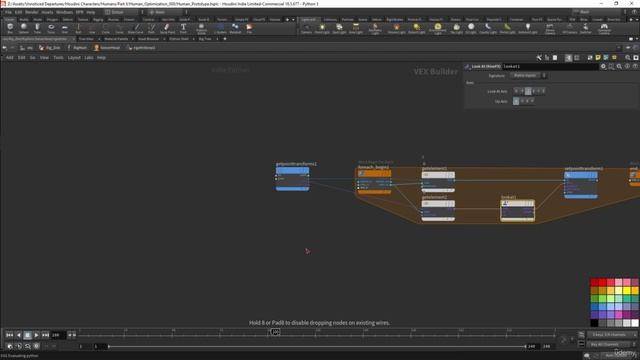
Task: Click the current frame number field
Action: [x=58, y=335]
